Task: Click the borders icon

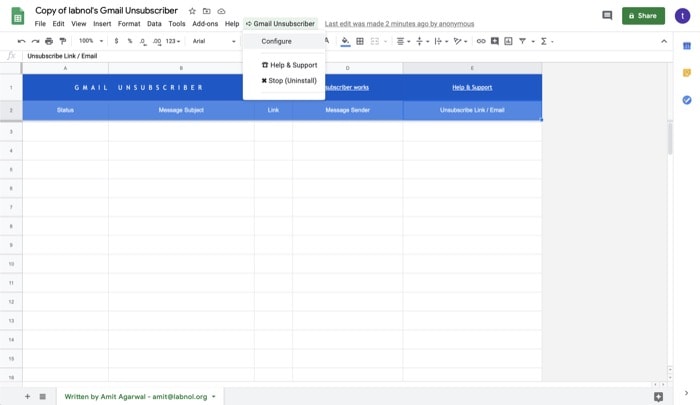Action: tap(360, 41)
